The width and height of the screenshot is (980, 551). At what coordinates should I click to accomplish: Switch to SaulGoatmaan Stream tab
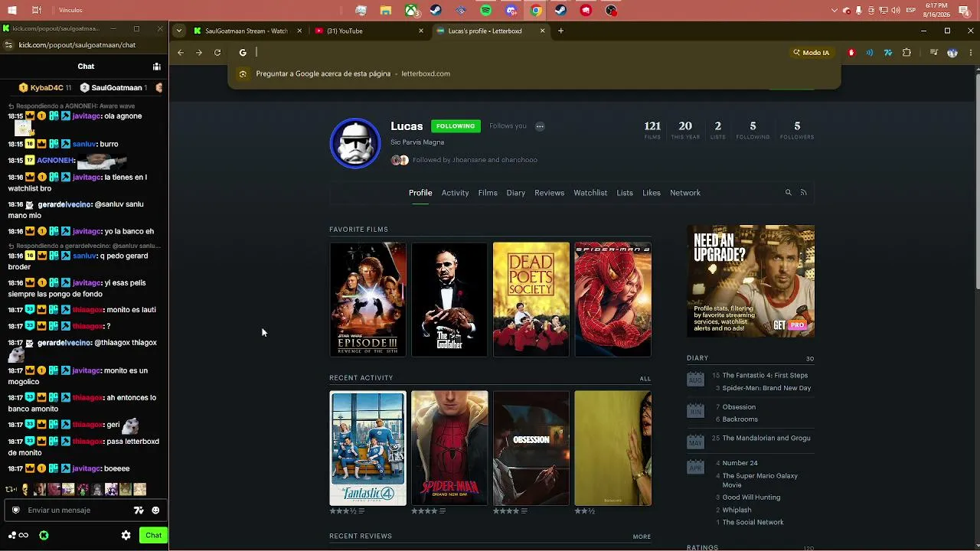pos(245,31)
